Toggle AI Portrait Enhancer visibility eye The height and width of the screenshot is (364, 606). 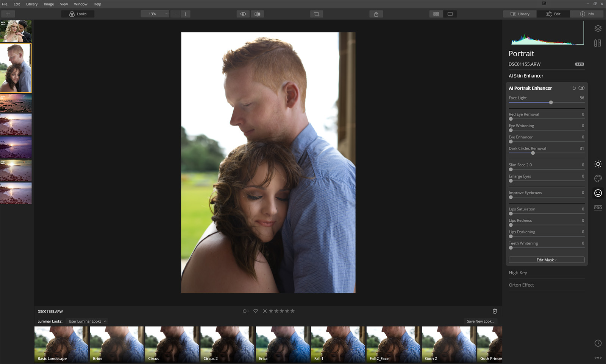point(581,88)
